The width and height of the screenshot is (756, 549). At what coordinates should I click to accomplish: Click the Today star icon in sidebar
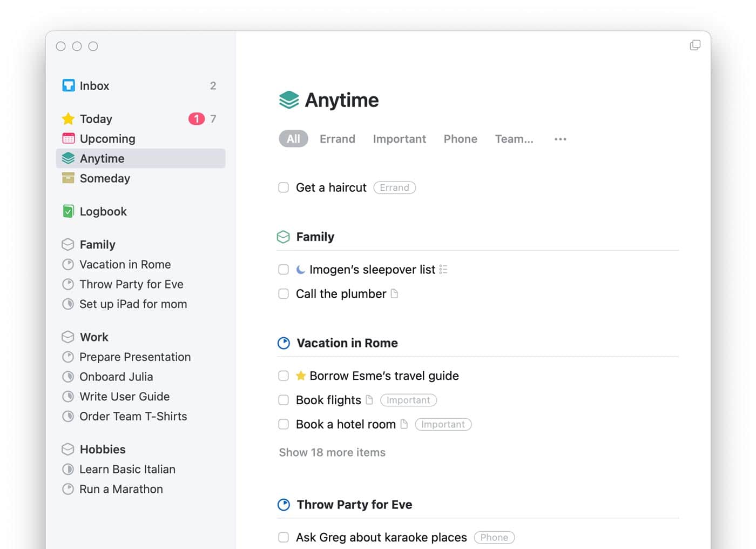(68, 118)
